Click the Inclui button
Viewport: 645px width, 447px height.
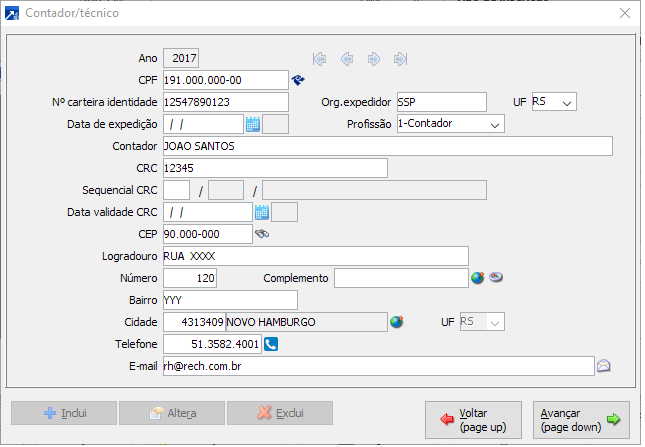[64, 413]
